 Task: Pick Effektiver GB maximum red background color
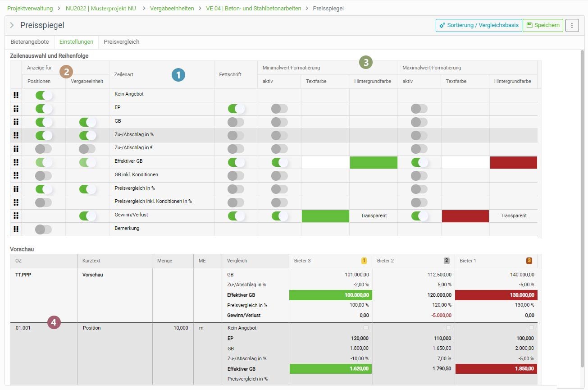click(x=514, y=162)
